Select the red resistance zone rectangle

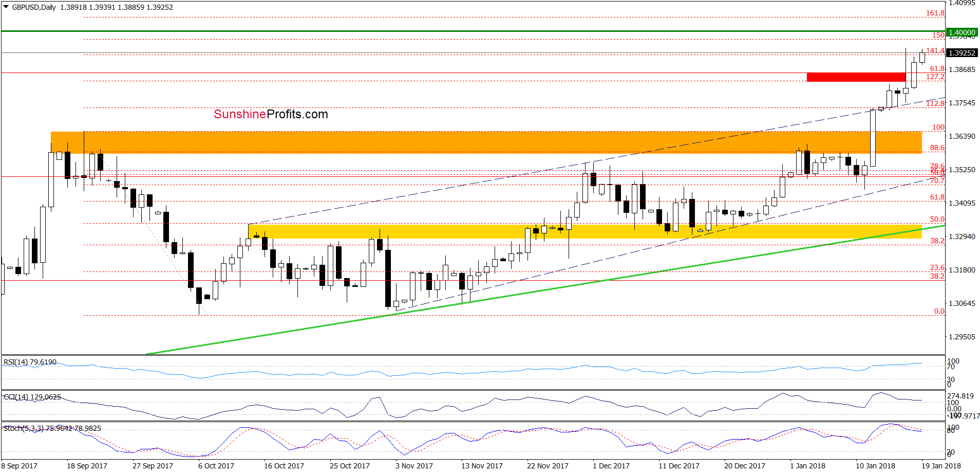[x=856, y=77]
